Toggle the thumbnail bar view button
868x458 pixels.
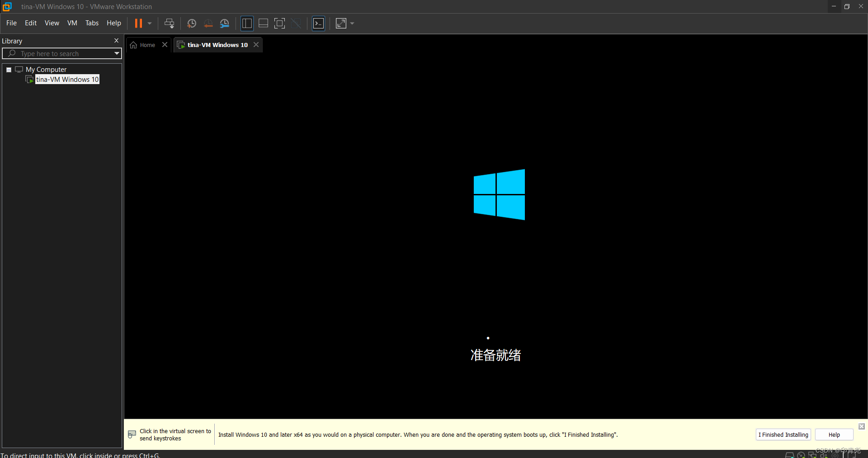click(x=263, y=23)
